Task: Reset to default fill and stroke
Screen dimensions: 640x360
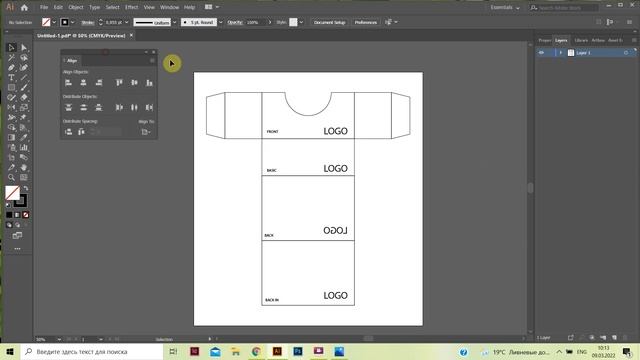Action: [x=8, y=205]
